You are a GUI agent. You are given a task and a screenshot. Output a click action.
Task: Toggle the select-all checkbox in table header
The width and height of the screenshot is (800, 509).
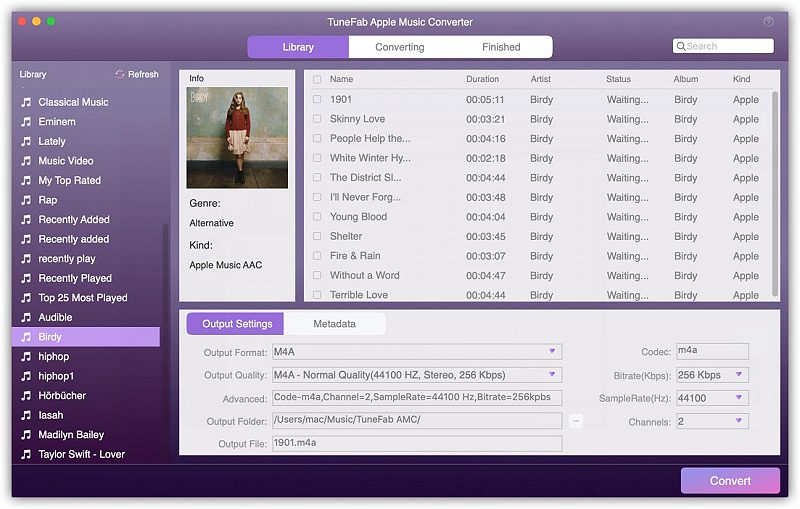point(317,79)
